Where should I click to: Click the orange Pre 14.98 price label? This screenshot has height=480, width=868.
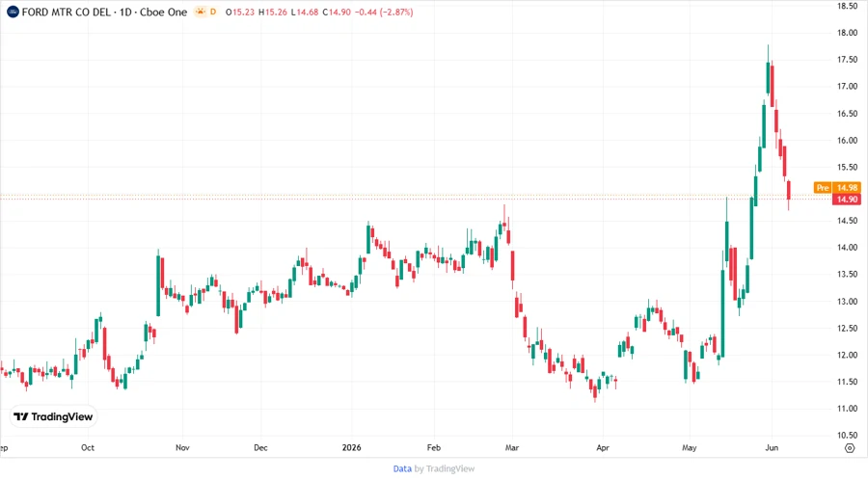pos(837,188)
